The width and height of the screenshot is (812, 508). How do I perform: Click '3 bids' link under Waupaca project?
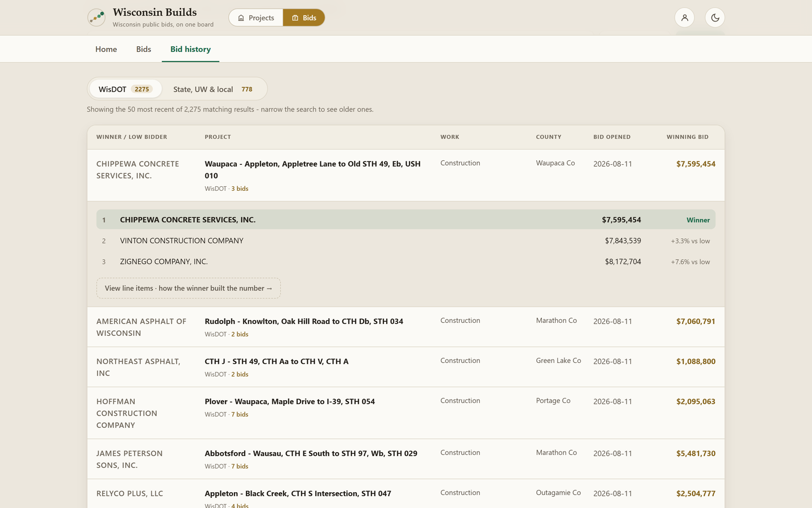click(240, 189)
